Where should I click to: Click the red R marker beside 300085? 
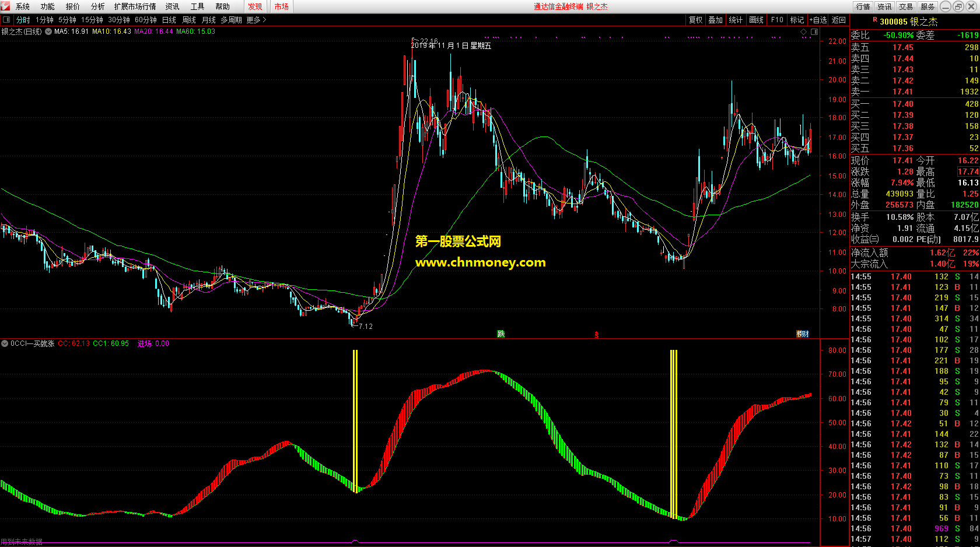[x=875, y=20]
